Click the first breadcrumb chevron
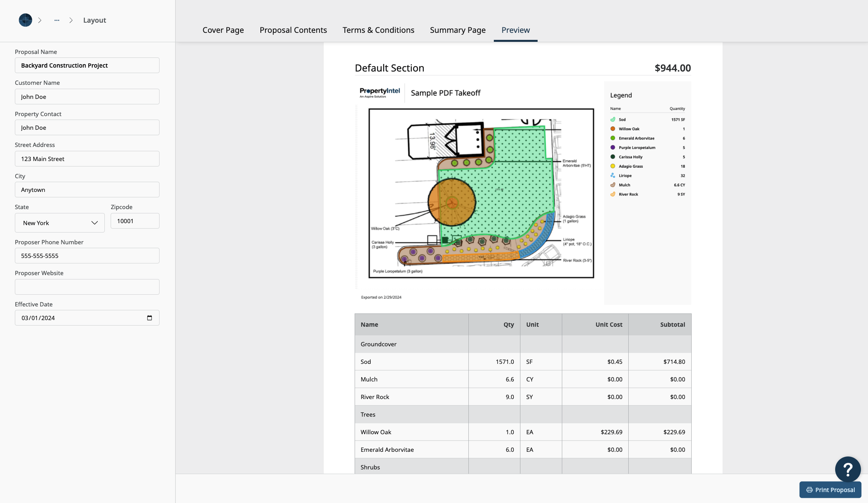The image size is (868, 503). click(40, 20)
